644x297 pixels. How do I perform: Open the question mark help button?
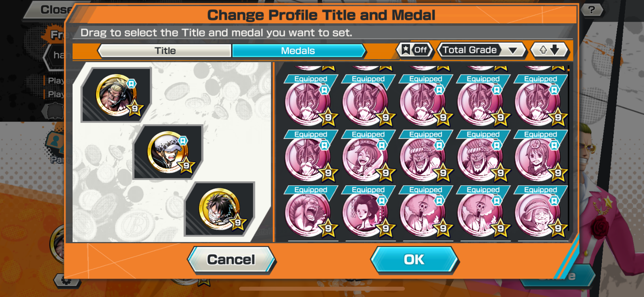(592, 9)
